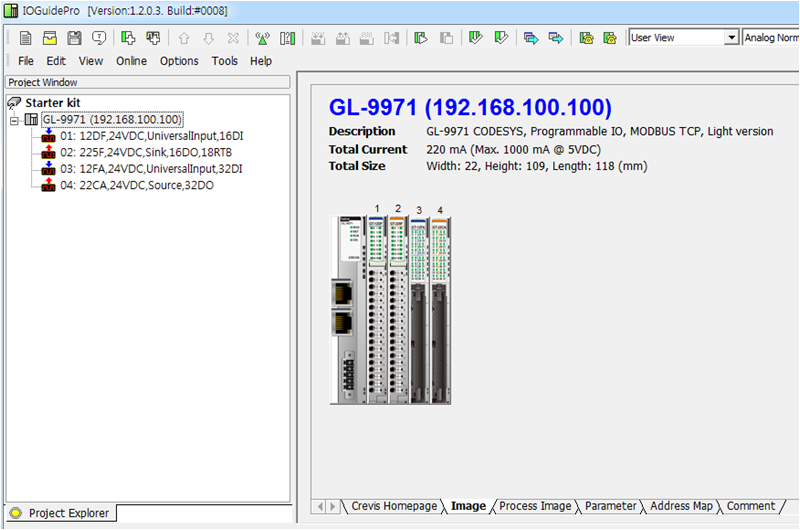Screen dimensions: 800x530
Task: Click the help speech bubble icon
Action: (99, 38)
